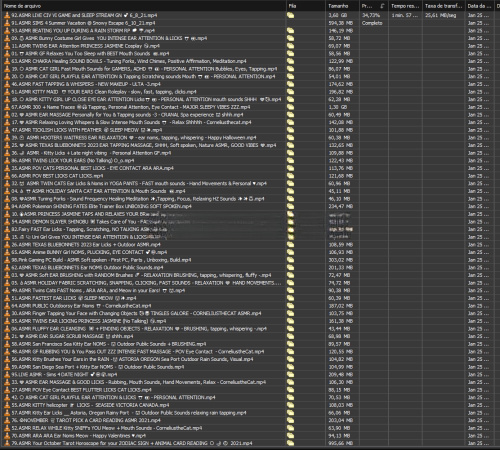Screen dimensions: 500x450
Task: Click the Fila column header
Action: pyautogui.click(x=292, y=6)
